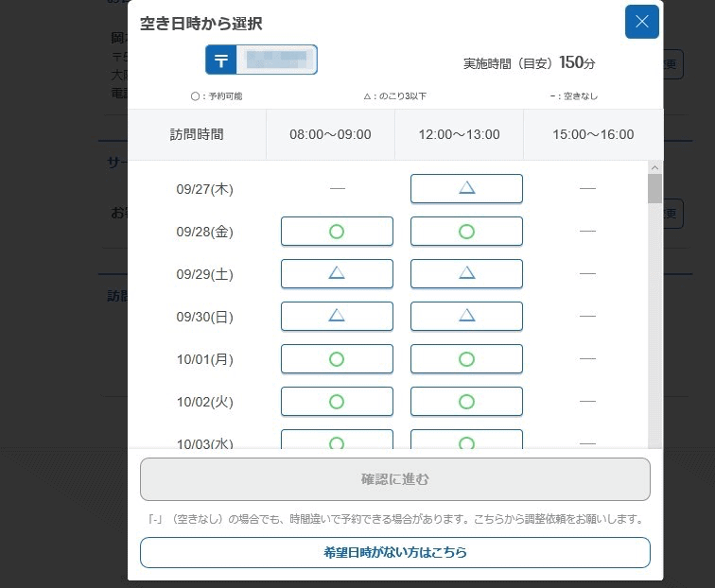715x588 pixels.
Task: Click the 09/27(木) date label
Action: (204, 189)
